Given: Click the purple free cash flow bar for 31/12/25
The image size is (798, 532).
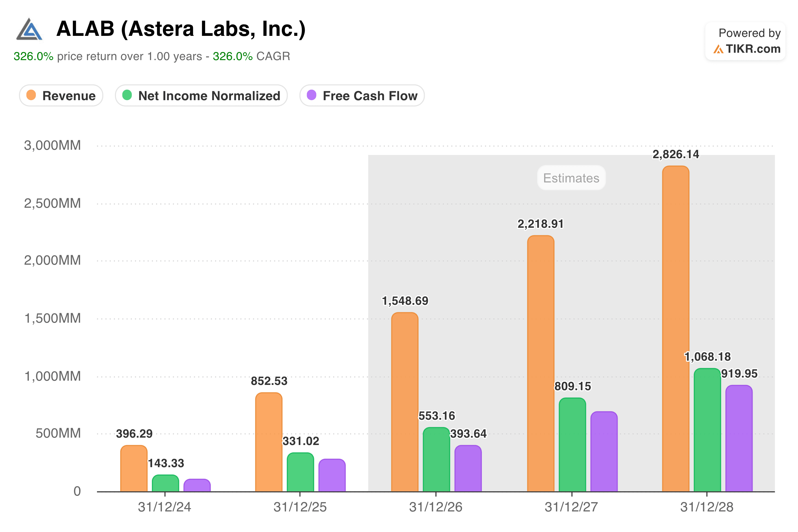Looking at the screenshot, I should click(x=332, y=475).
